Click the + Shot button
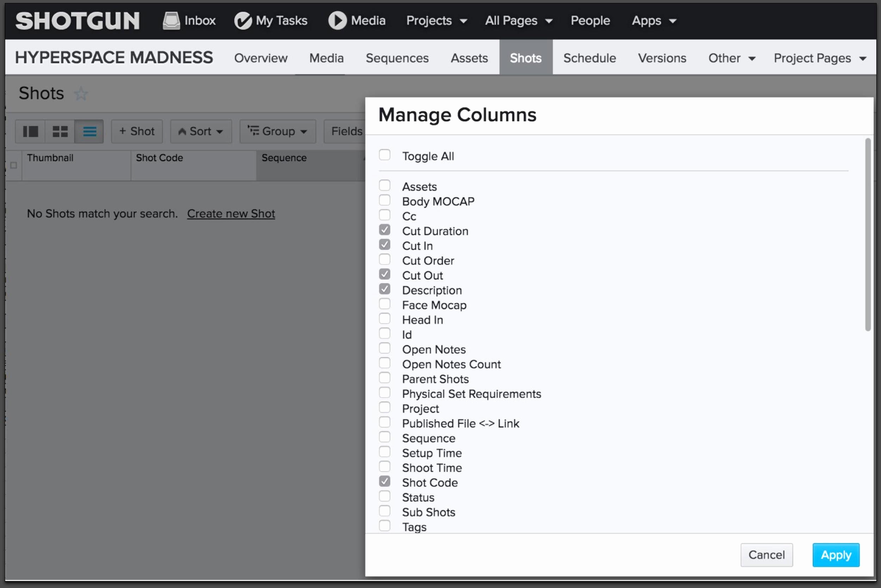881x588 pixels. tap(137, 131)
